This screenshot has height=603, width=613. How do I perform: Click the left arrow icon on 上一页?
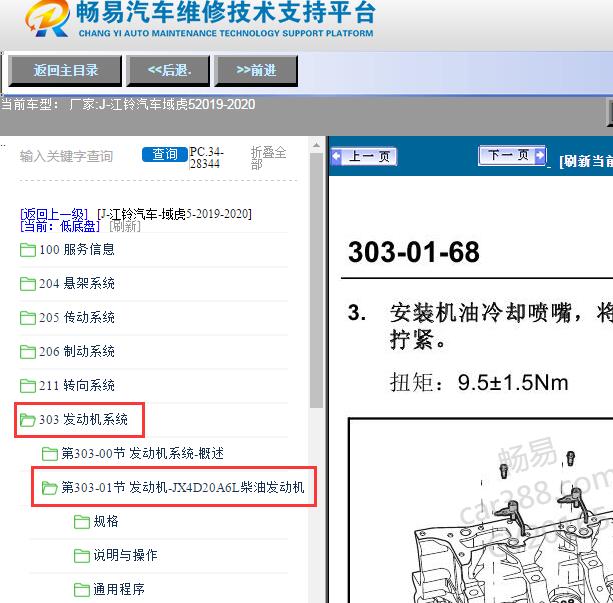[336, 156]
